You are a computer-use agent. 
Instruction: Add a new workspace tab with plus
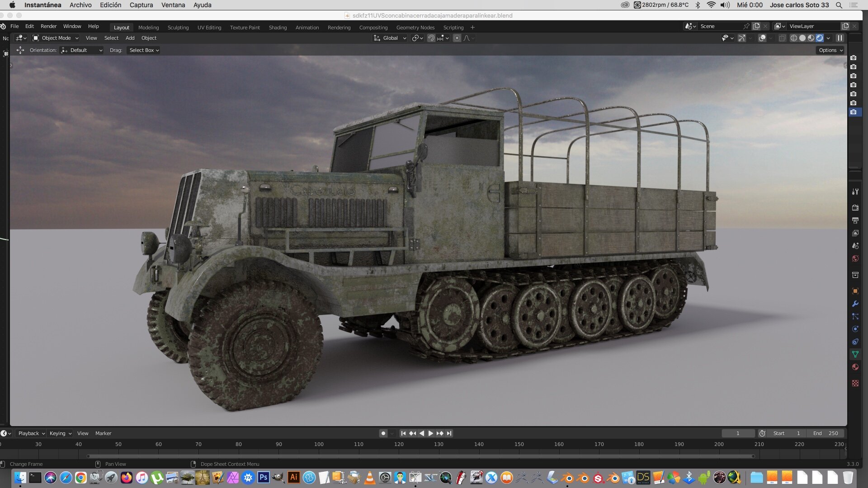click(x=472, y=28)
